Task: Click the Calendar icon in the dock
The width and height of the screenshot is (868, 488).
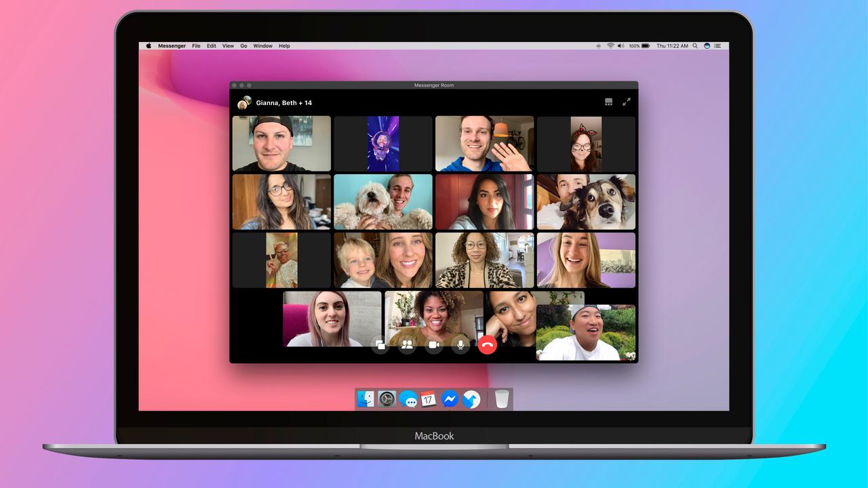Action: coord(428,399)
